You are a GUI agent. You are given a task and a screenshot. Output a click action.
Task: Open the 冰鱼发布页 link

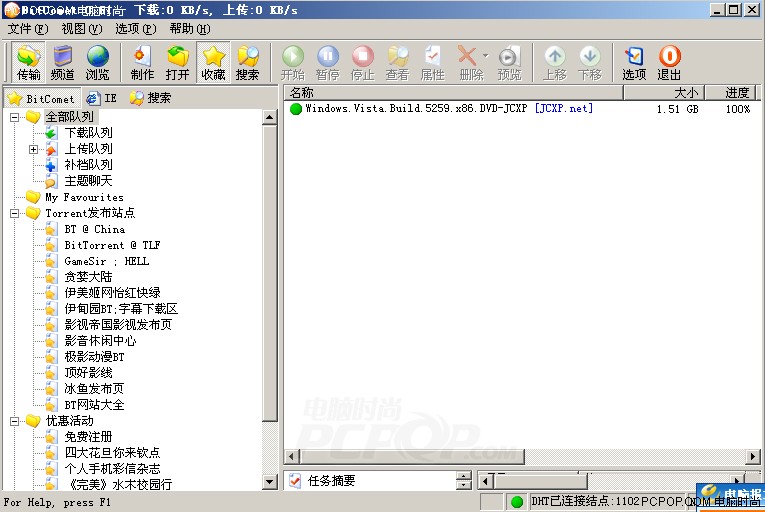(x=94, y=389)
